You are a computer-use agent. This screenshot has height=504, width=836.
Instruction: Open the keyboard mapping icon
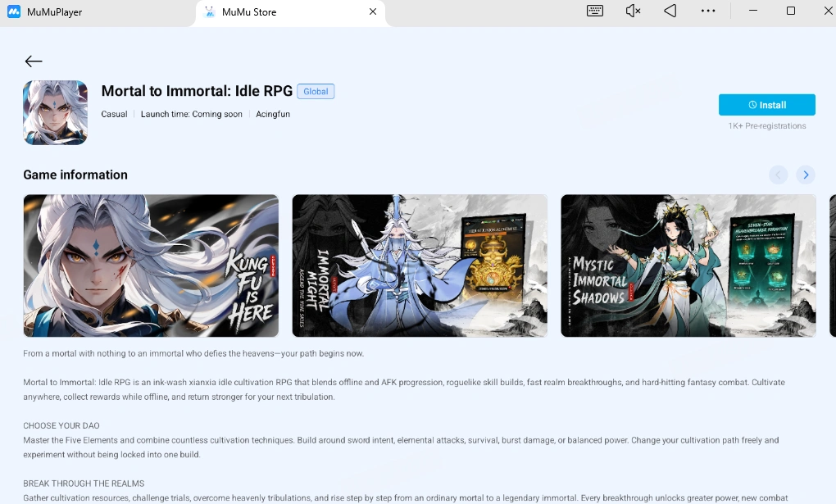594,11
